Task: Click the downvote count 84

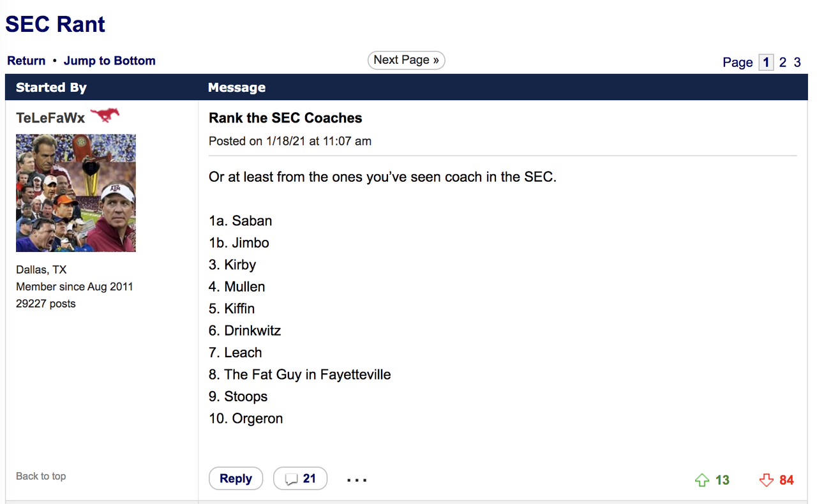Action: point(786,480)
